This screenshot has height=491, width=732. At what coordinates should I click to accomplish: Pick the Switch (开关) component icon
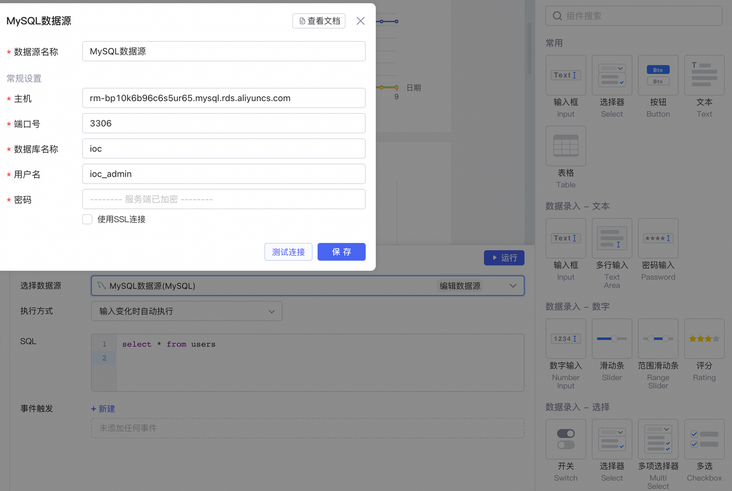point(565,439)
